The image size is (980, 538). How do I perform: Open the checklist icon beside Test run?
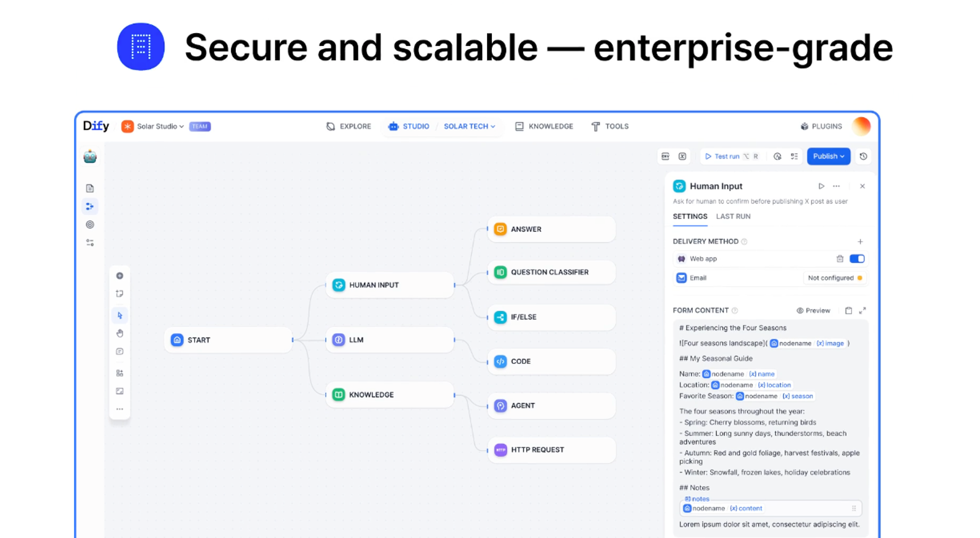tap(794, 156)
